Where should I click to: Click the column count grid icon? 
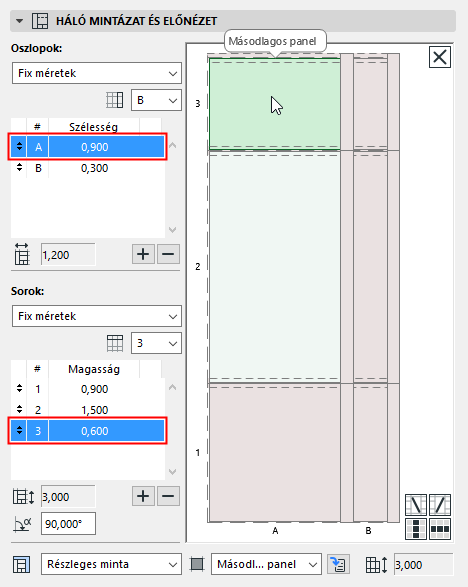point(114,100)
